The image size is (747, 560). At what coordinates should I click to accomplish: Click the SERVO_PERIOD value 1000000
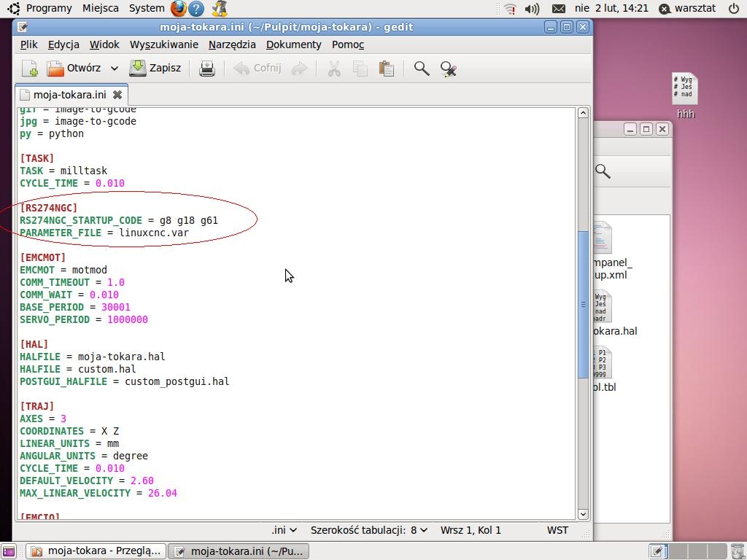coord(128,319)
